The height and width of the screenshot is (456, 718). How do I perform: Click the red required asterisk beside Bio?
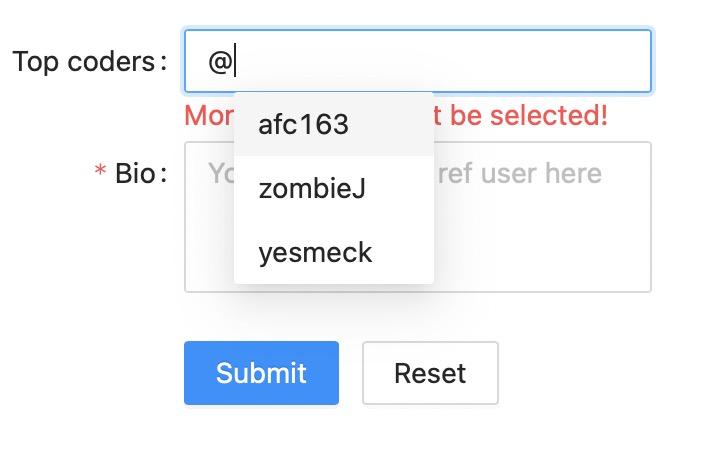click(100, 174)
